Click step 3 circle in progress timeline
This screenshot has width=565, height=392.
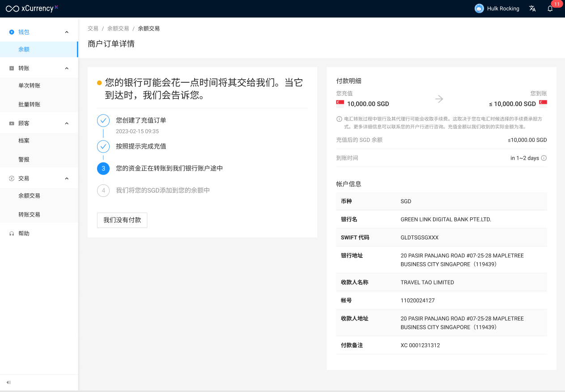click(x=103, y=169)
